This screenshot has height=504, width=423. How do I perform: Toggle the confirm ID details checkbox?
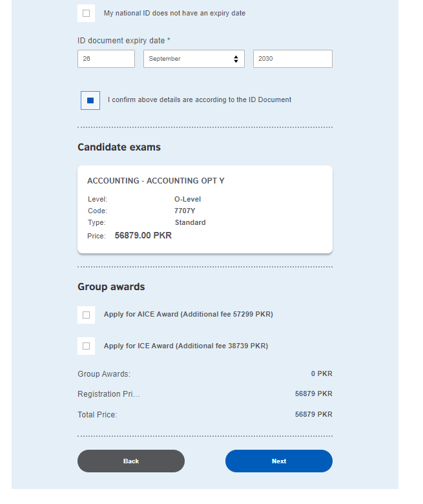click(x=90, y=100)
